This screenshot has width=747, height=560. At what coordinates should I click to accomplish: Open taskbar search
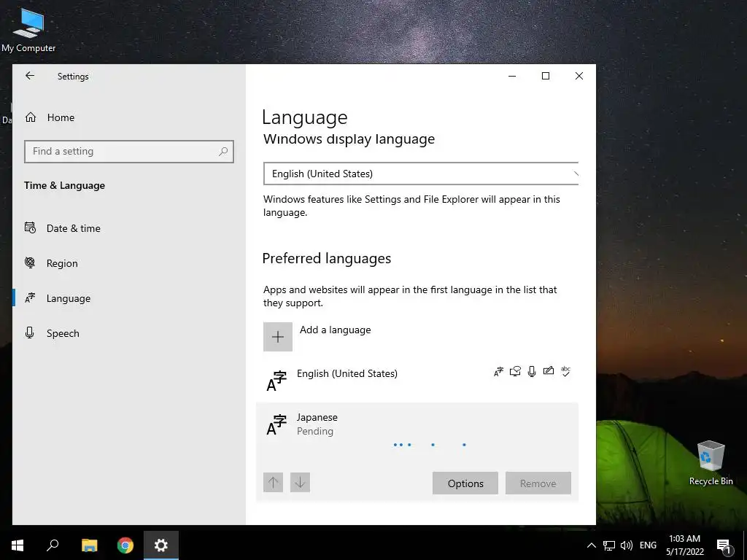click(53, 545)
